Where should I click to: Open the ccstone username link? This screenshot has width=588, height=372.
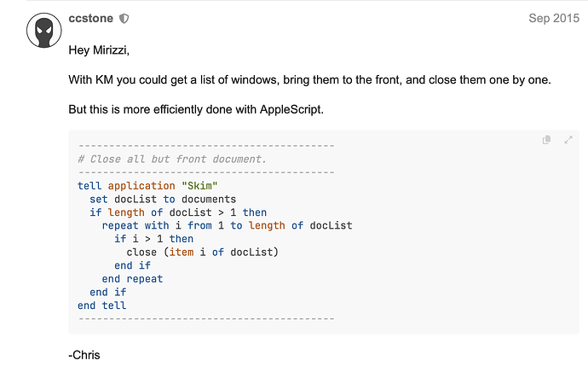90,18
